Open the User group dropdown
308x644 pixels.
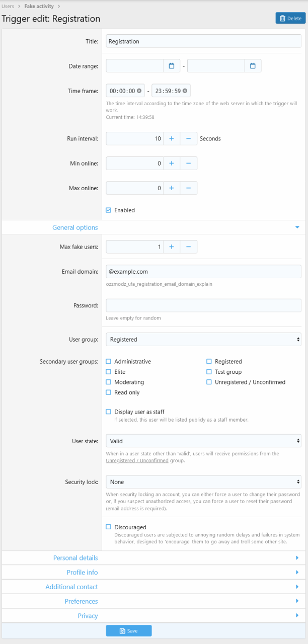point(203,340)
